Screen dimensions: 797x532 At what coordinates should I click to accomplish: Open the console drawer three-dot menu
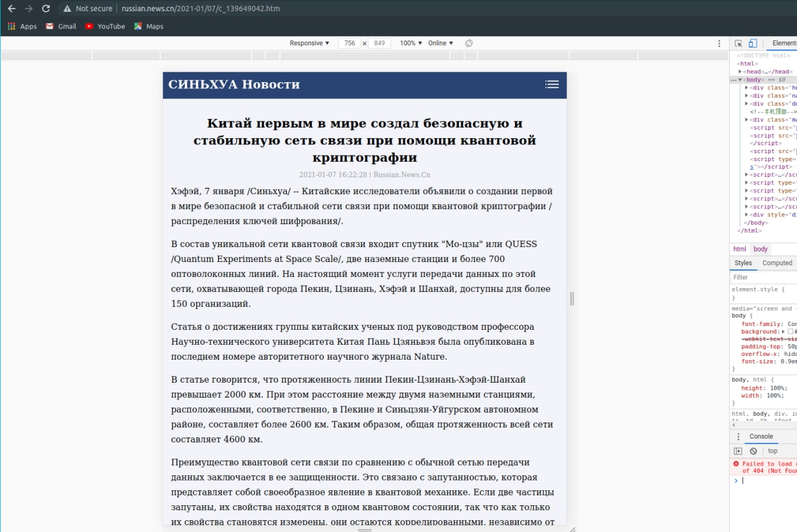click(x=738, y=436)
